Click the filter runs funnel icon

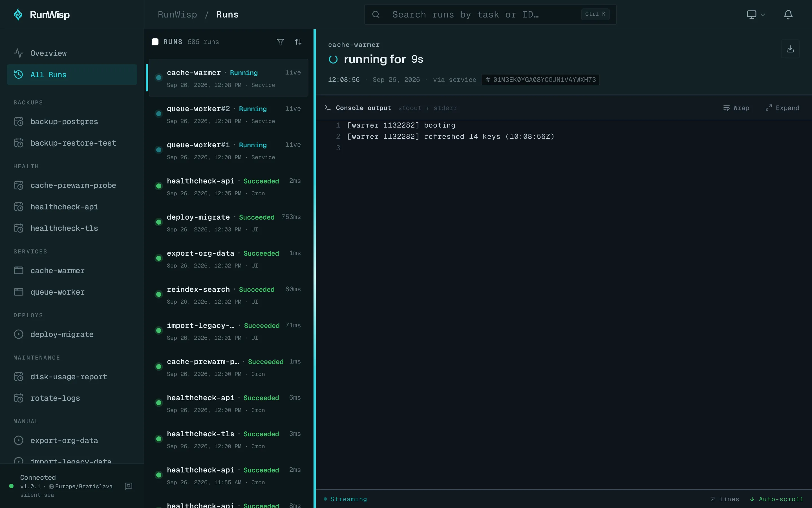281,42
